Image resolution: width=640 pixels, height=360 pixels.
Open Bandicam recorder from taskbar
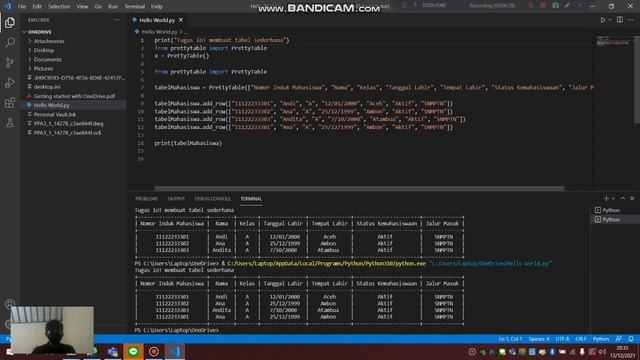[154, 351]
